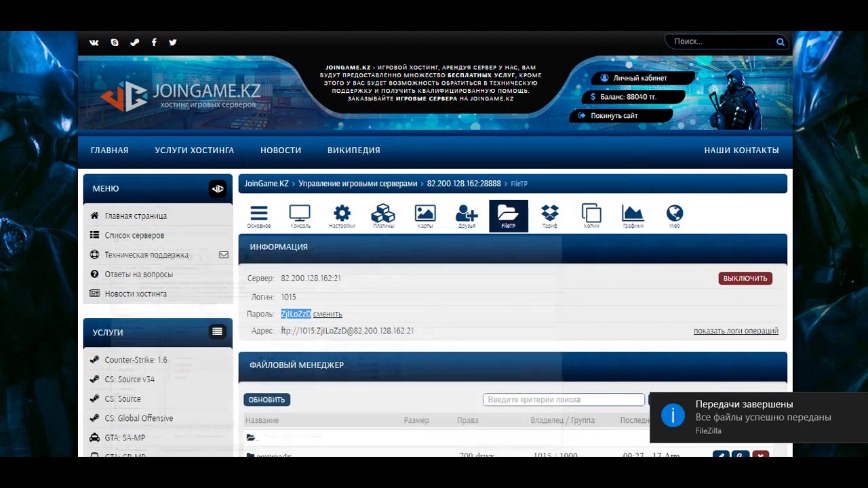Screen dimensions: 868x488
Task: Click the search magnifier icon
Action: click(x=781, y=42)
